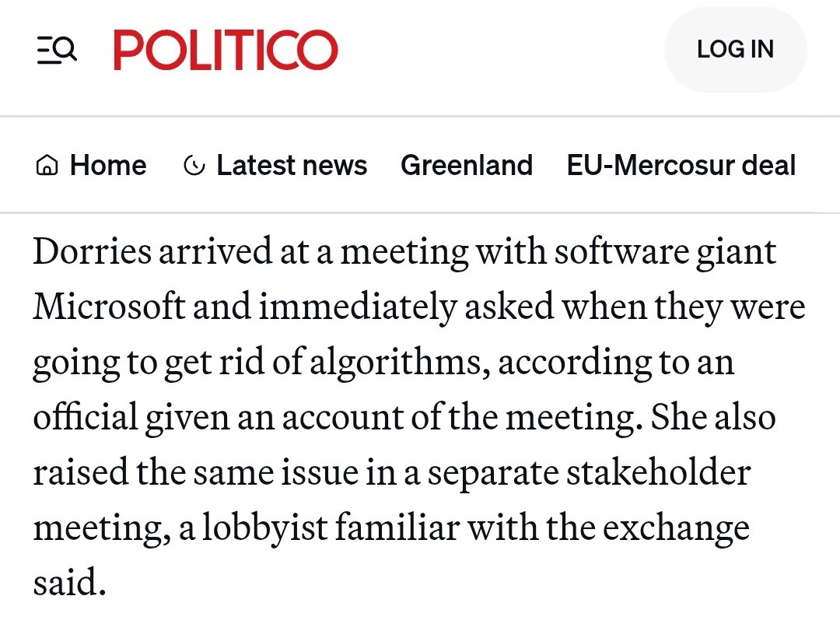The height and width of the screenshot is (624, 840).
Task: Open the menu and search icon
Action: 57,51
